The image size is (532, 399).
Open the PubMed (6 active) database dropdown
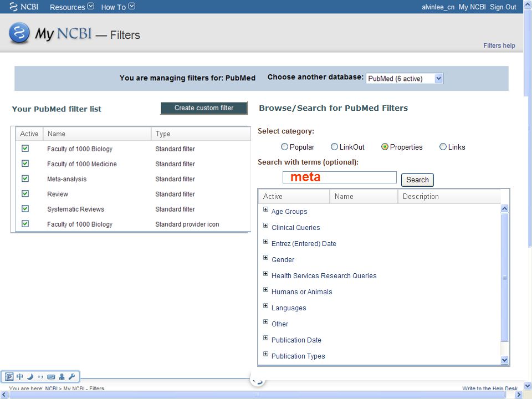405,78
